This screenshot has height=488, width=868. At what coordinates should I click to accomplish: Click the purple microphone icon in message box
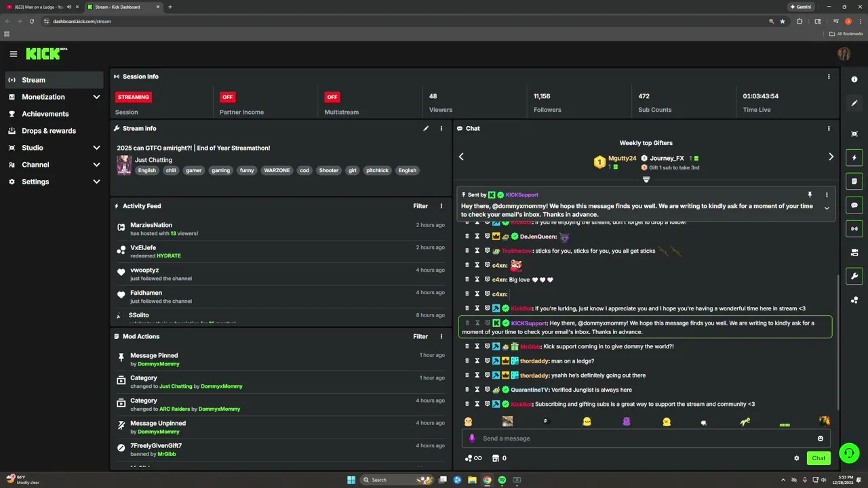(x=473, y=439)
